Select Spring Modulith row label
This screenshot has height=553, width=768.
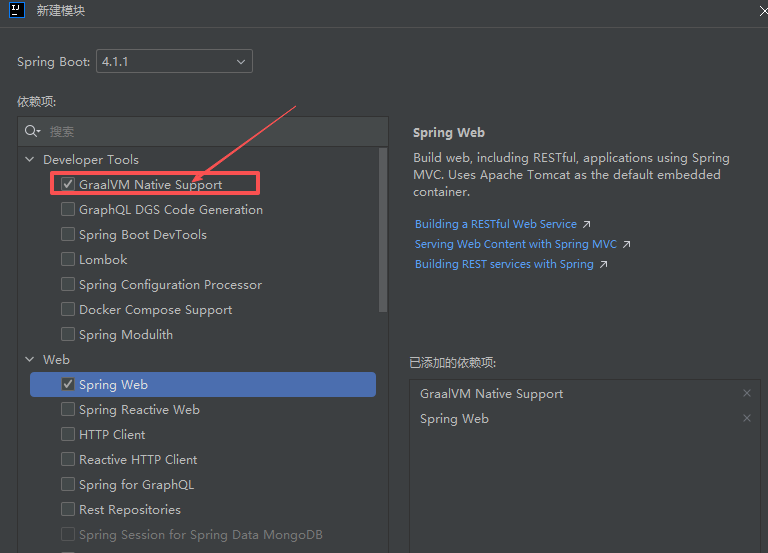click(126, 335)
